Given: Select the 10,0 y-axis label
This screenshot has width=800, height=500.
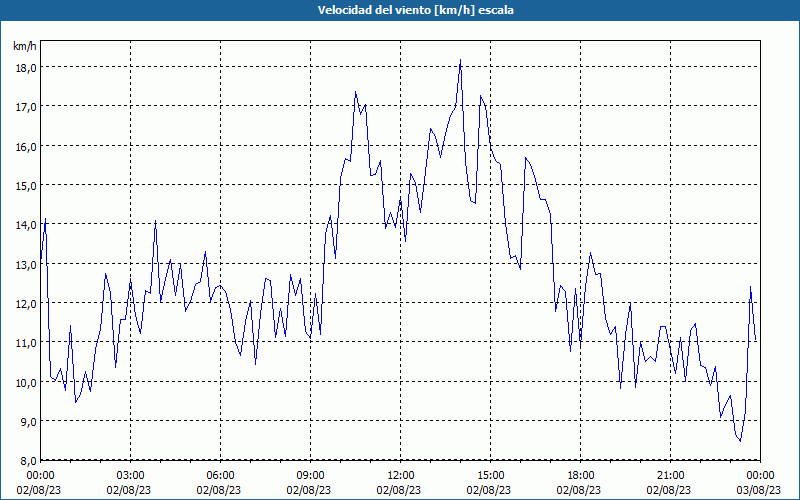Looking at the screenshot, I should (x=26, y=383).
